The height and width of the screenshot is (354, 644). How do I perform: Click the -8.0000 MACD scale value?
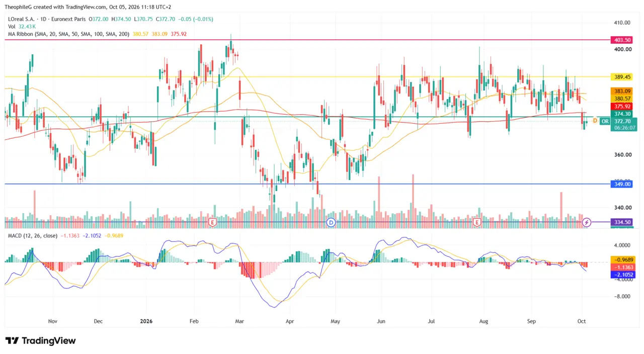[622, 296]
